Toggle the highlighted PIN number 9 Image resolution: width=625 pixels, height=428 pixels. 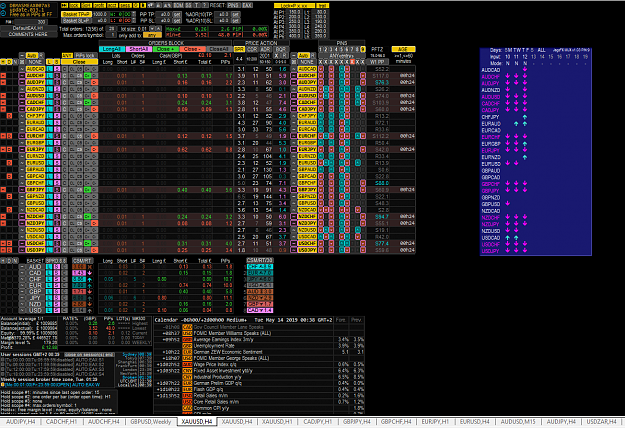pyautogui.click(x=363, y=49)
